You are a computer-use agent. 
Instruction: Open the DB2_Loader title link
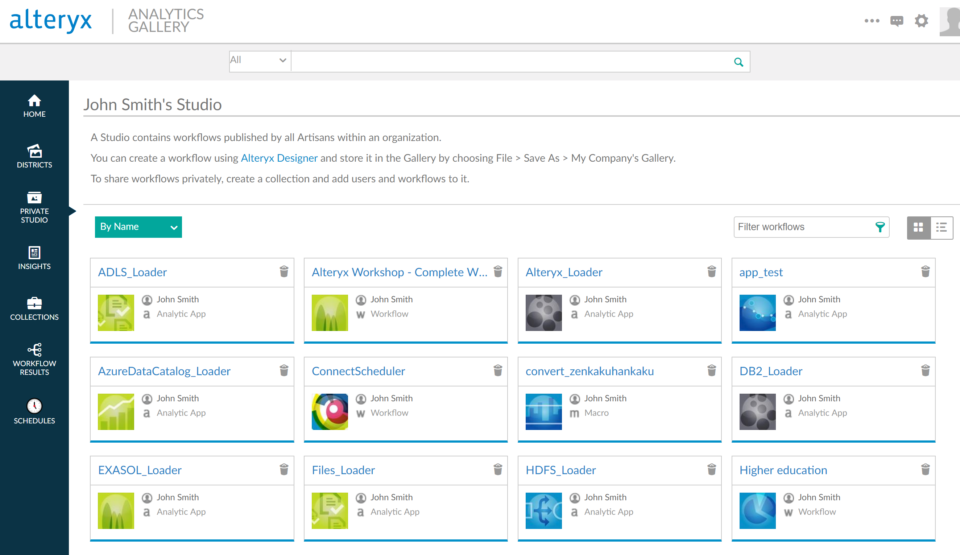click(771, 371)
